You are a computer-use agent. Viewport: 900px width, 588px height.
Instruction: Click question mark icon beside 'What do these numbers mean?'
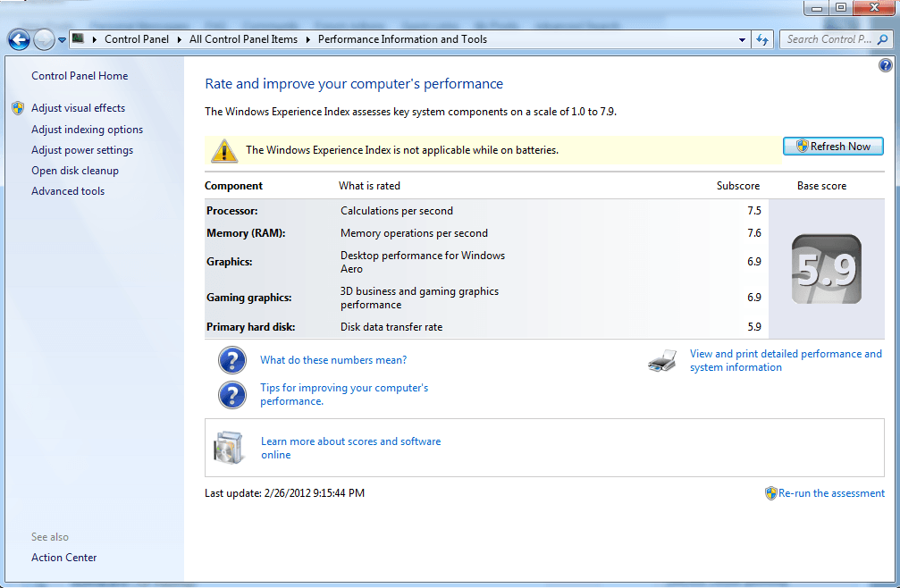tap(232, 360)
